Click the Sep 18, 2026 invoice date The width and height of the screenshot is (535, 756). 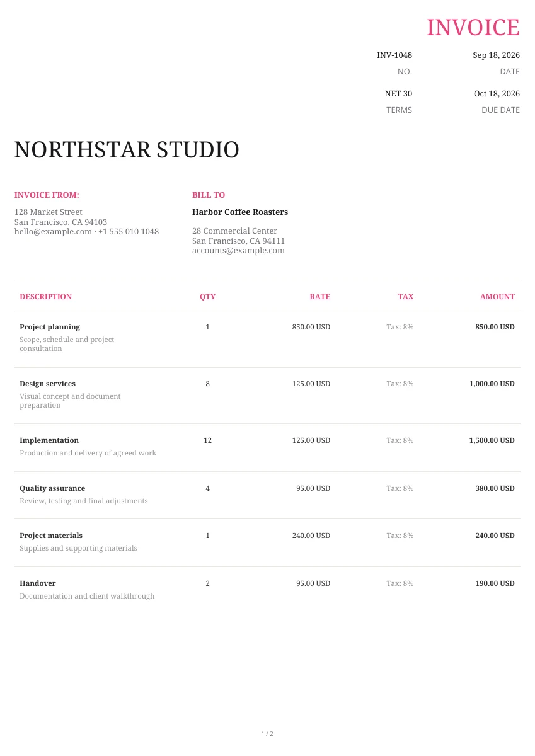tap(497, 55)
